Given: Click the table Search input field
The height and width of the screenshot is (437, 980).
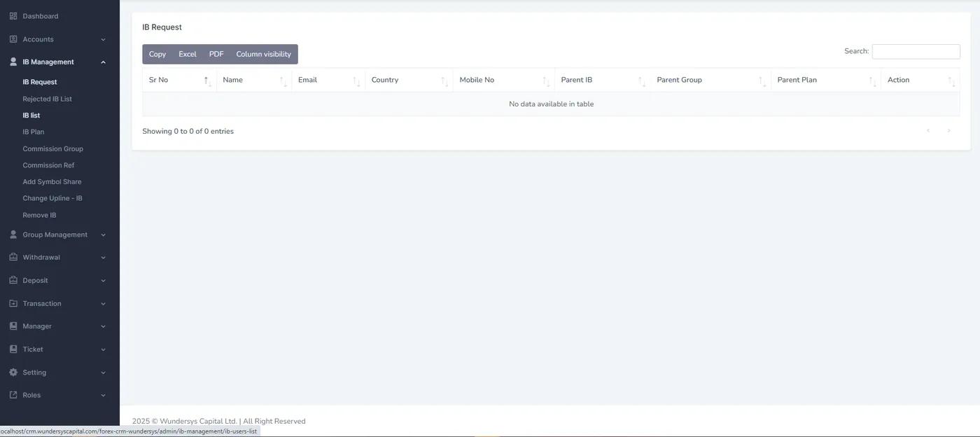Looking at the screenshot, I should (x=916, y=51).
